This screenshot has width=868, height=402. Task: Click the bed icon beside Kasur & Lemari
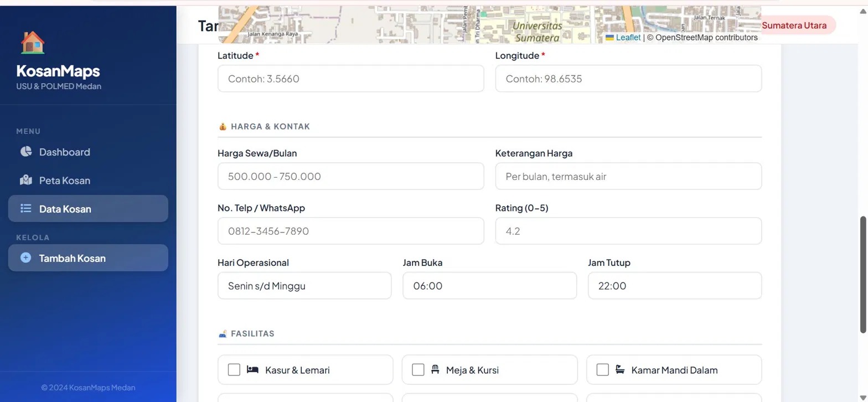[252, 369]
